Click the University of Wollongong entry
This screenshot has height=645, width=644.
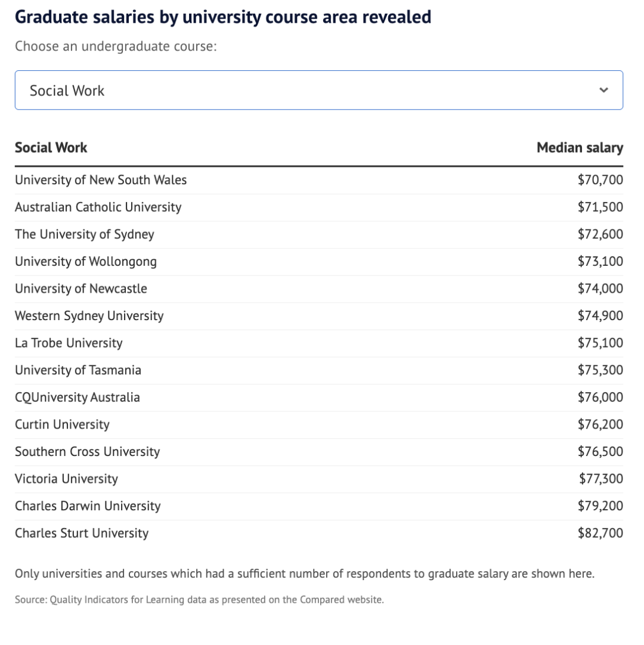(86, 262)
